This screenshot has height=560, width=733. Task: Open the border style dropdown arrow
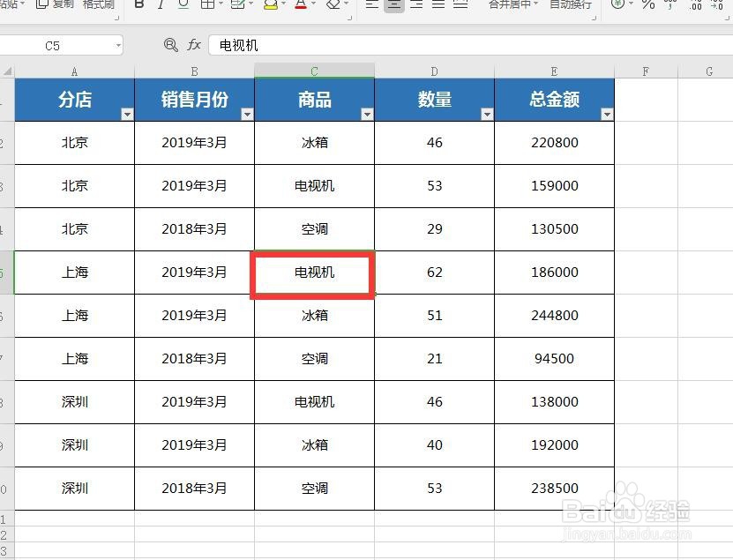click(x=221, y=4)
